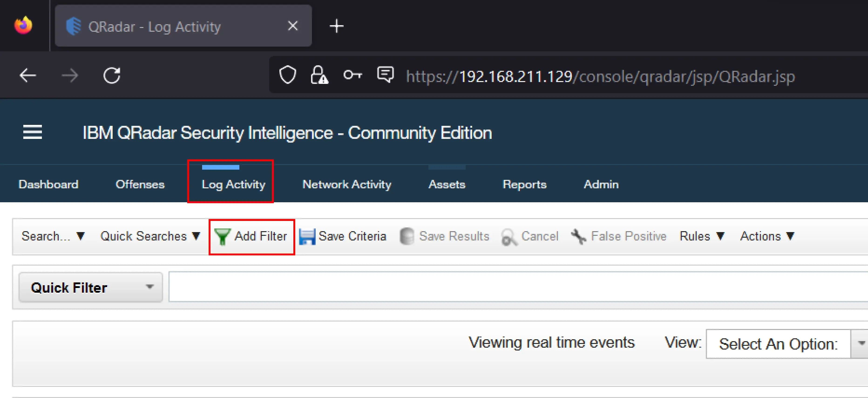Open a new browser tab
Screen dimensions: 868x398
(x=336, y=26)
